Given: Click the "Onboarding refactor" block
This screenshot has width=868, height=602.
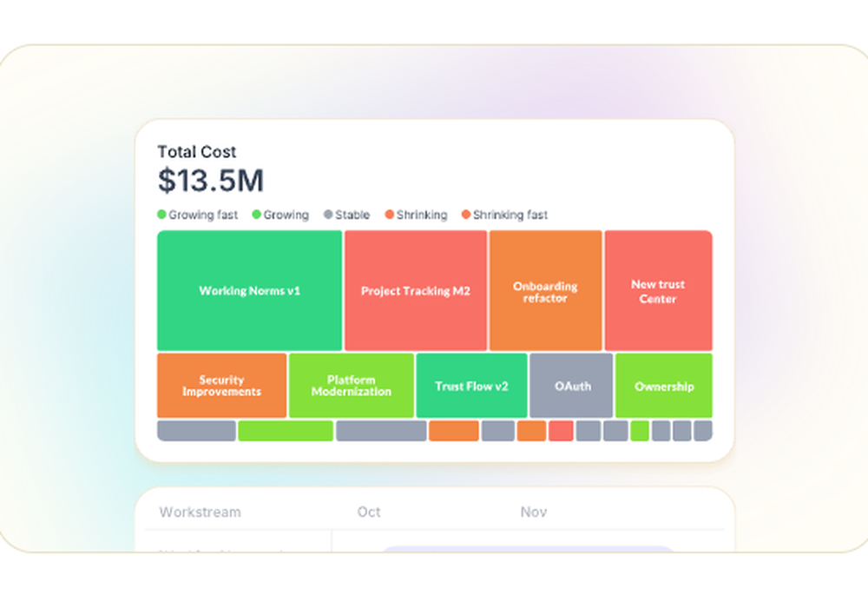Looking at the screenshot, I should point(545,290).
